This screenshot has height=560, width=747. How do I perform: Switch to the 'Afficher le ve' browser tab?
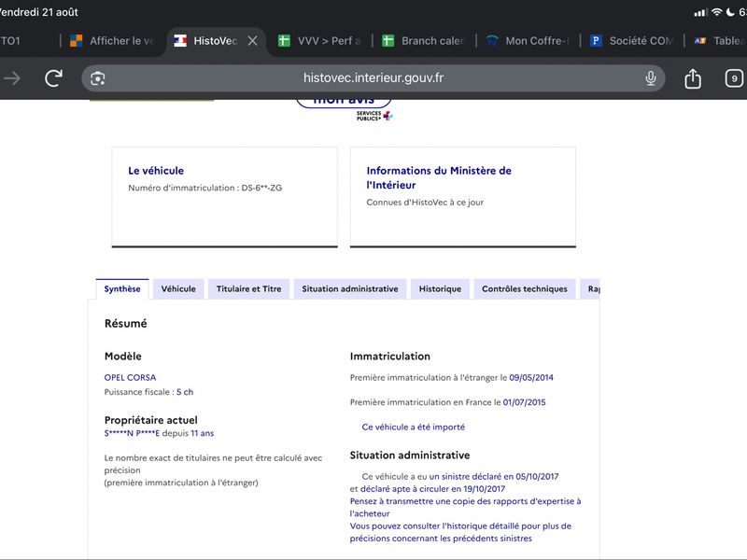[x=112, y=41]
